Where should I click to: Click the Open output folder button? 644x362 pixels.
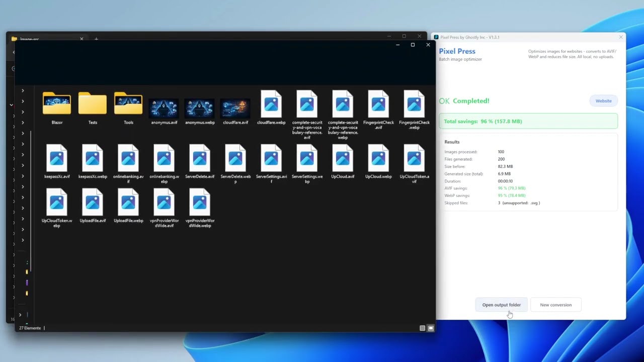click(x=501, y=305)
